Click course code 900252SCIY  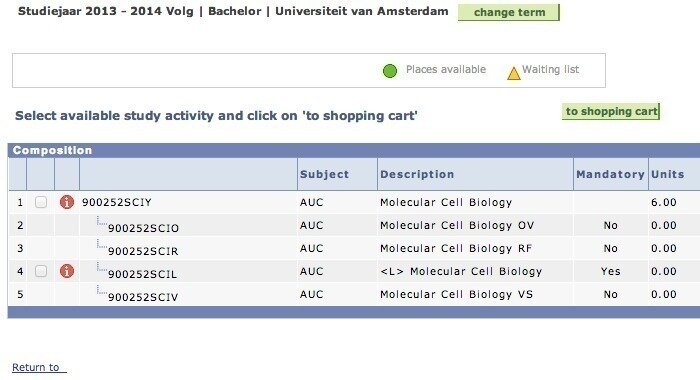[x=117, y=202]
